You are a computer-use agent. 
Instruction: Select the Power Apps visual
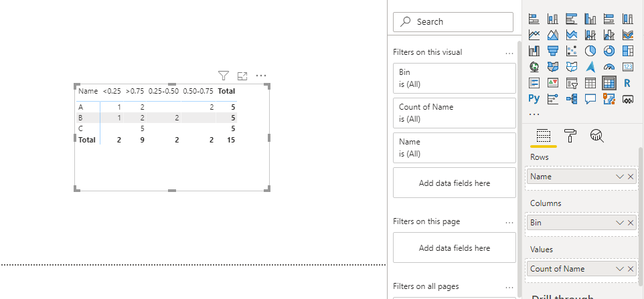point(627,98)
